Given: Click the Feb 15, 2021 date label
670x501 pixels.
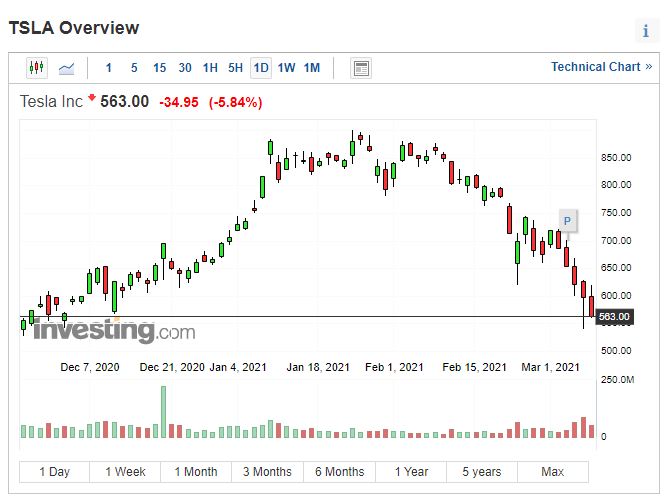Looking at the screenshot, I should [474, 367].
